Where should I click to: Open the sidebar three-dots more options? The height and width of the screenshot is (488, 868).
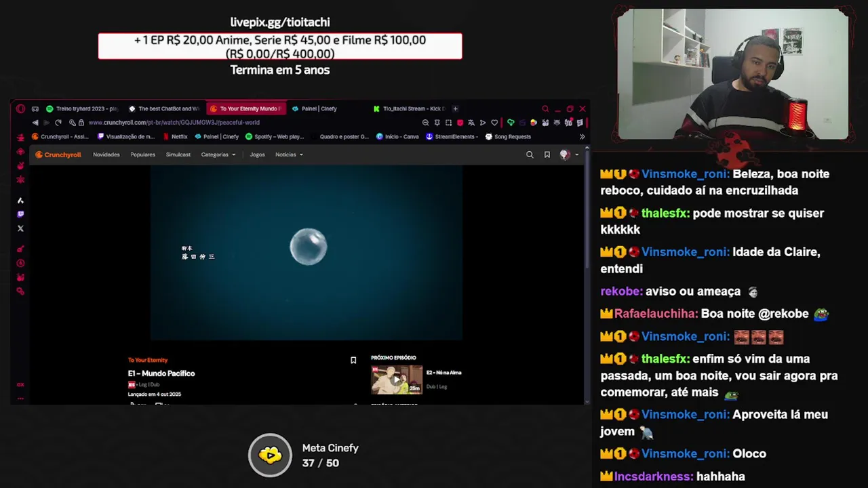pyautogui.click(x=20, y=399)
